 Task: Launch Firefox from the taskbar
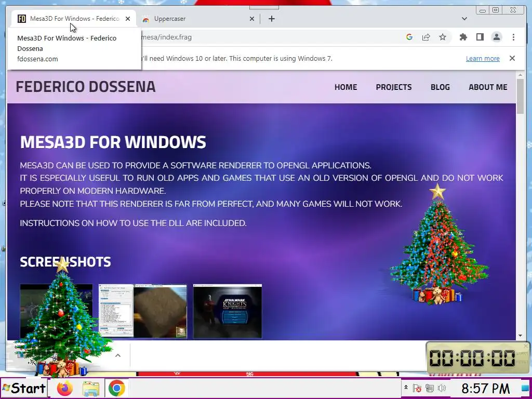[x=65, y=388]
